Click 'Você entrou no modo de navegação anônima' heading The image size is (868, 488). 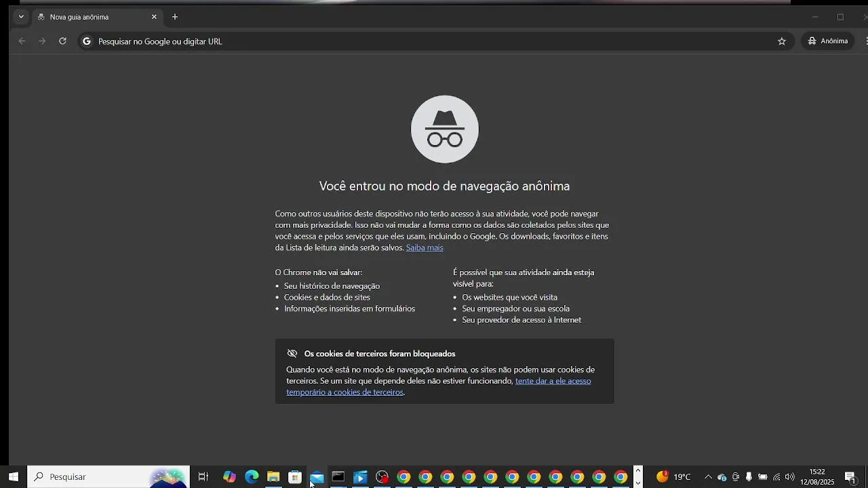[x=444, y=186]
